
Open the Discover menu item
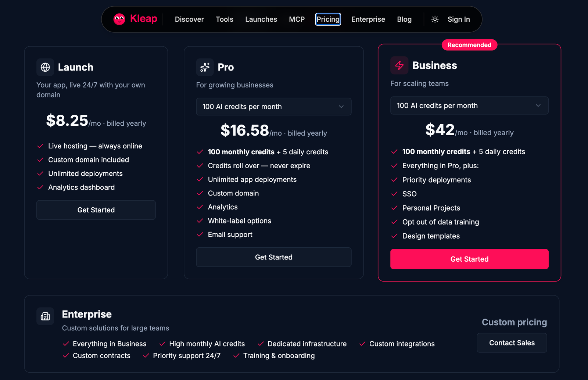(189, 19)
